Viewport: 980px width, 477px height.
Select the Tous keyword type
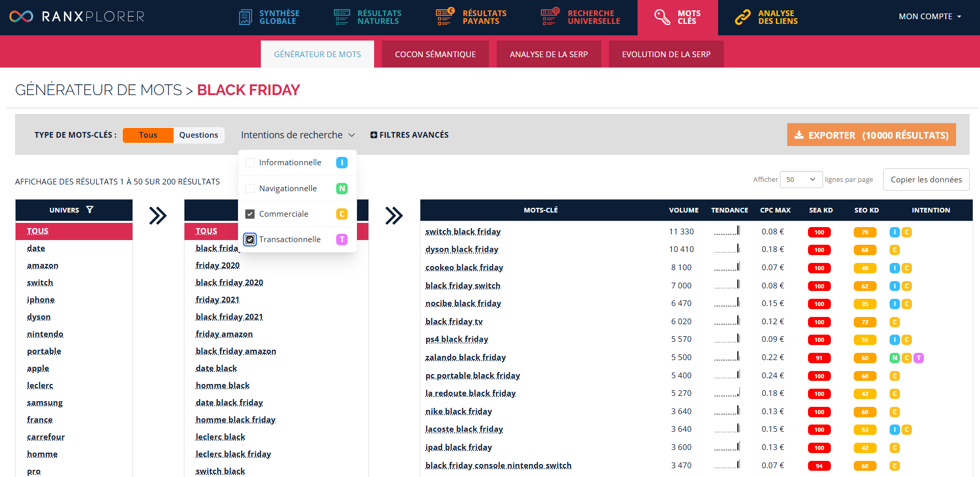click(148, 135)
